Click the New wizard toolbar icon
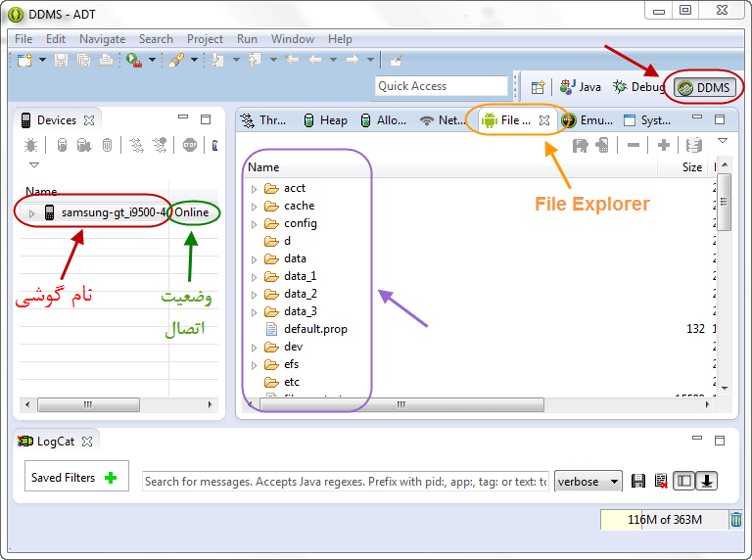 coord(24,60)
